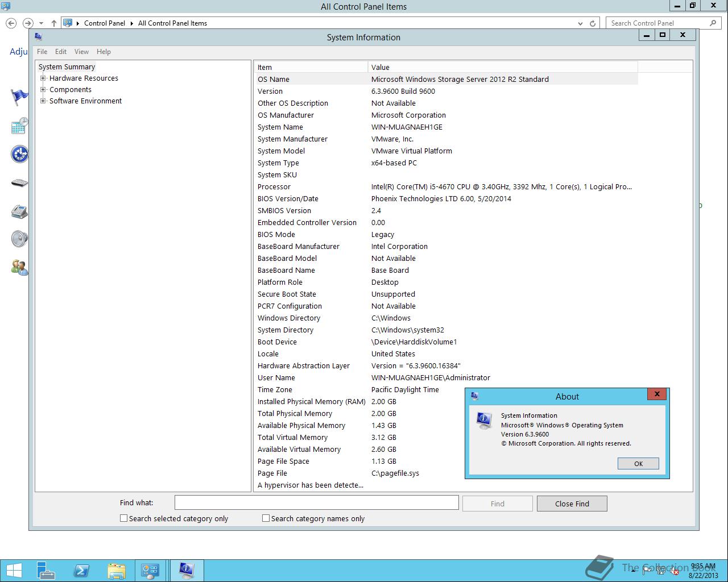728x582 pixels.
Task: Expand the Components tree node
Action: 43,89
